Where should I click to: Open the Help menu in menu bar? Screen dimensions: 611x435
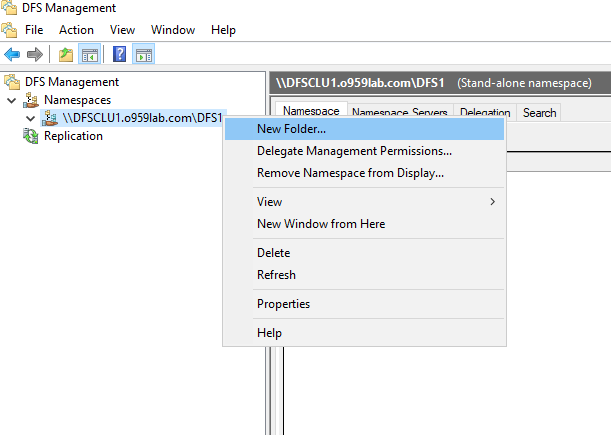[223, 30]
